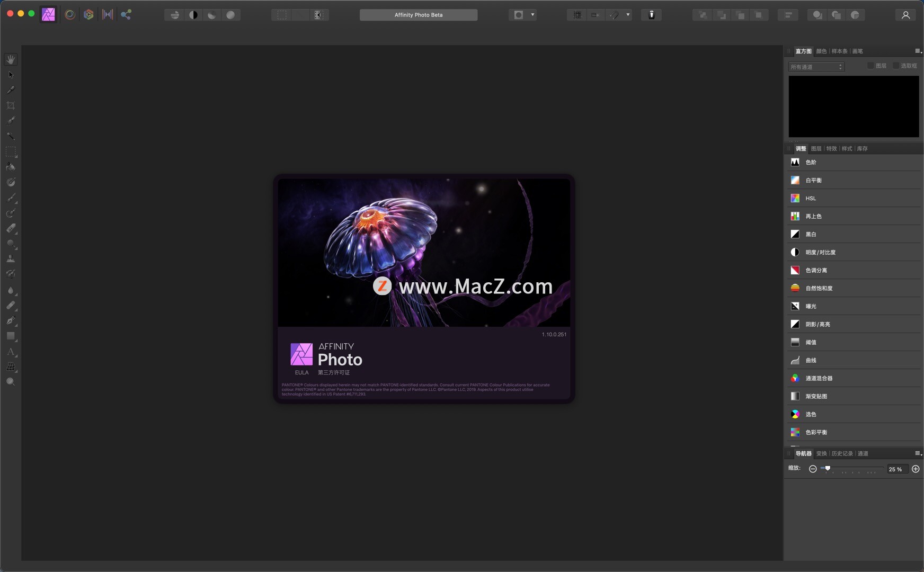Switch to Photo Persona
Image resolution: width=924 pixels, height=572 pixels.
tap(49, 15)
